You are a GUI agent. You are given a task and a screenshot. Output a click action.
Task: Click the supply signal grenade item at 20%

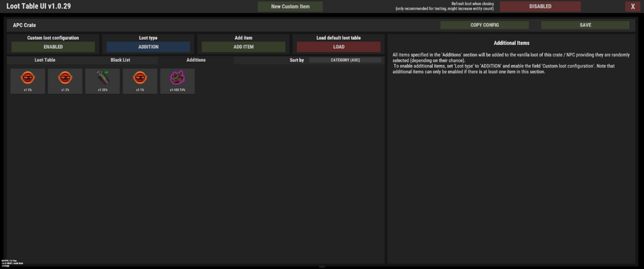102,80
